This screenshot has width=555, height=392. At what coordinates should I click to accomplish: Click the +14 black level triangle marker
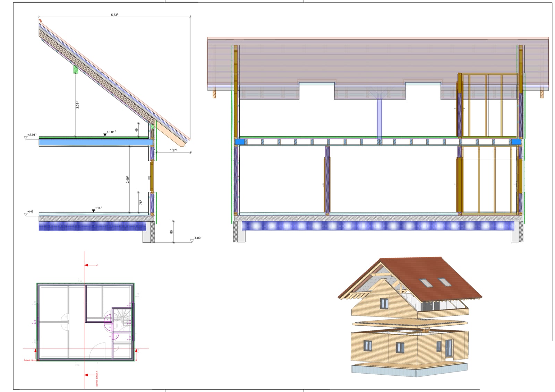pos(93,211)
